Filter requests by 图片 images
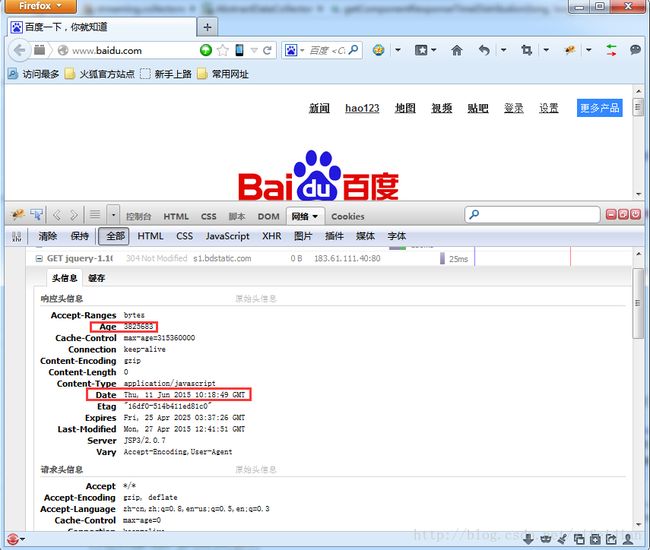Image resolution: width=650 pixels, height=550 pixels. [303, 236]
